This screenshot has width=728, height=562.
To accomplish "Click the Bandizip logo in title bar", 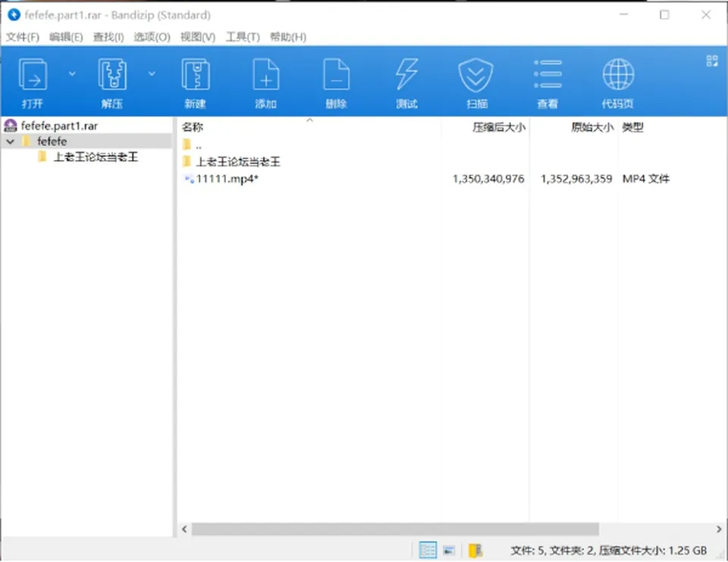I will 14,15.
